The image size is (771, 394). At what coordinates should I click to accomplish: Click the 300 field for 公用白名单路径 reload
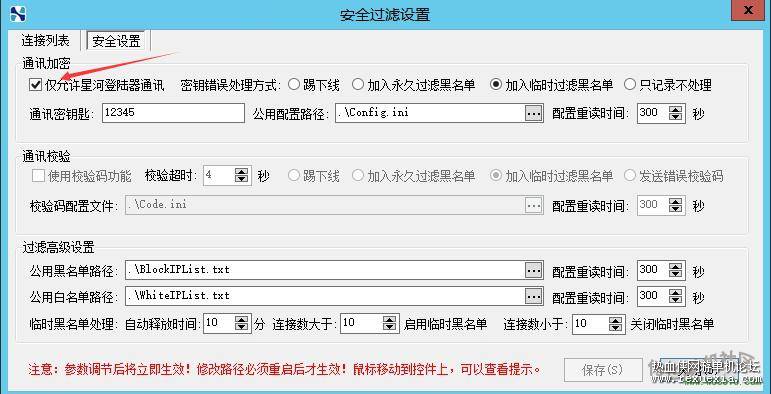pyautogui.click(x=653, y=296)
